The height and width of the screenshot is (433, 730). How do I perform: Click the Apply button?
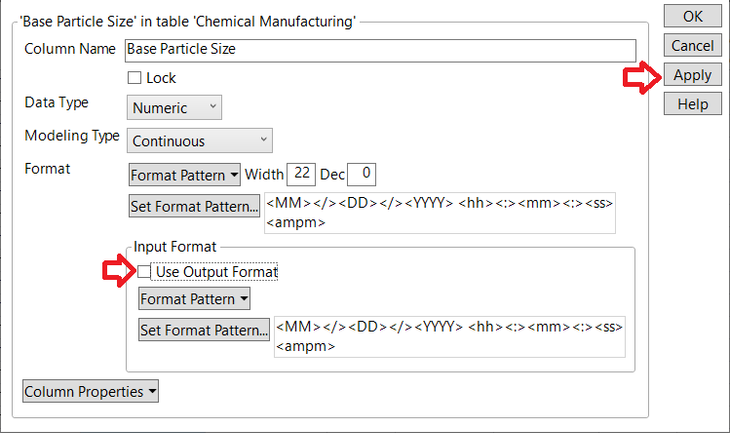692,75
